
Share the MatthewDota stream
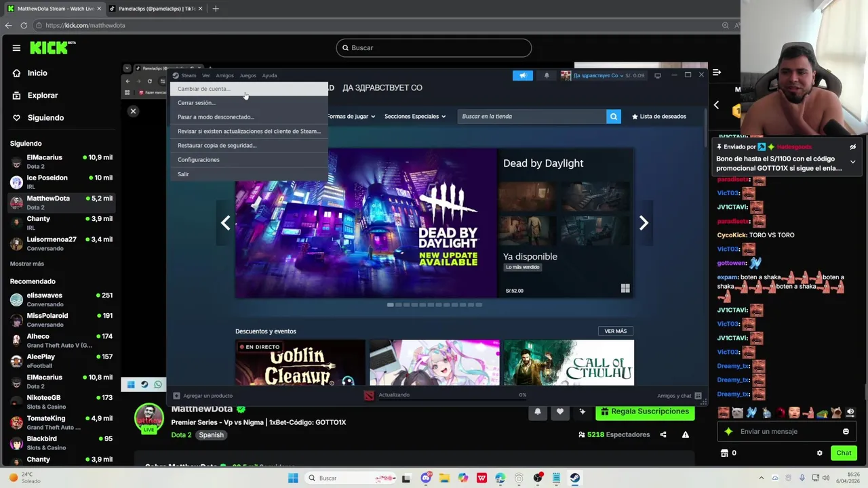[x=663, y=434]
